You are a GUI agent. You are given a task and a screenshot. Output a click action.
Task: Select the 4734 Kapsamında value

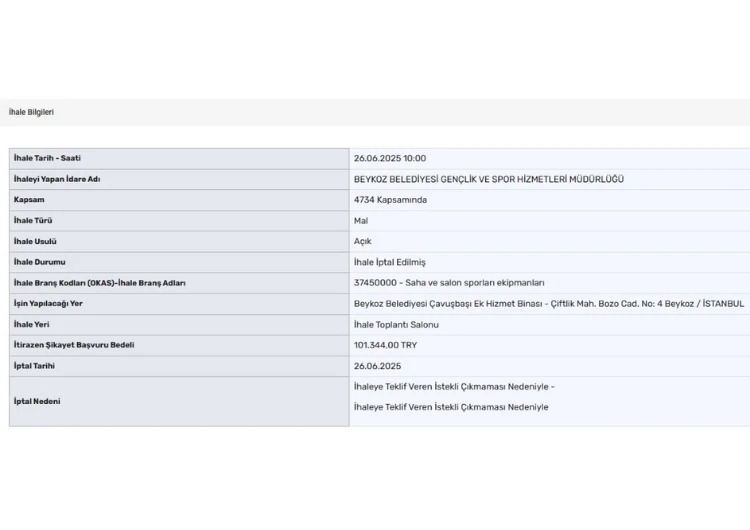pos(391,200)
